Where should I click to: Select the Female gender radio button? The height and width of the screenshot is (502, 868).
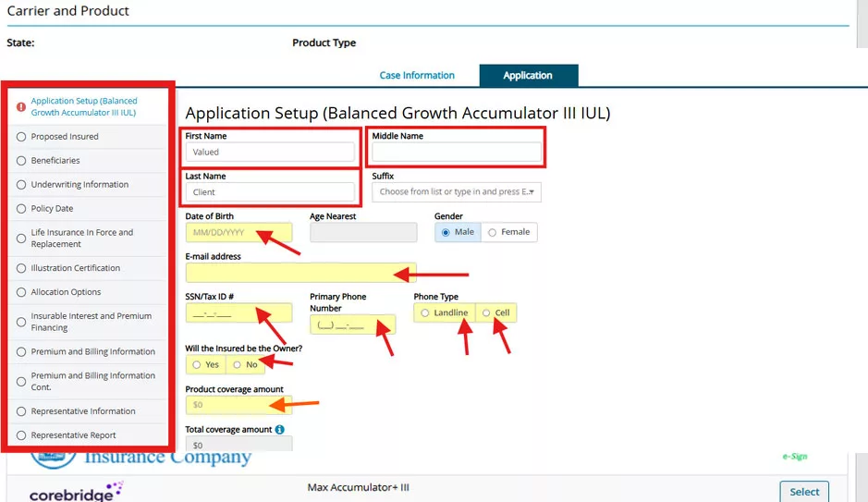click(493, 232)
